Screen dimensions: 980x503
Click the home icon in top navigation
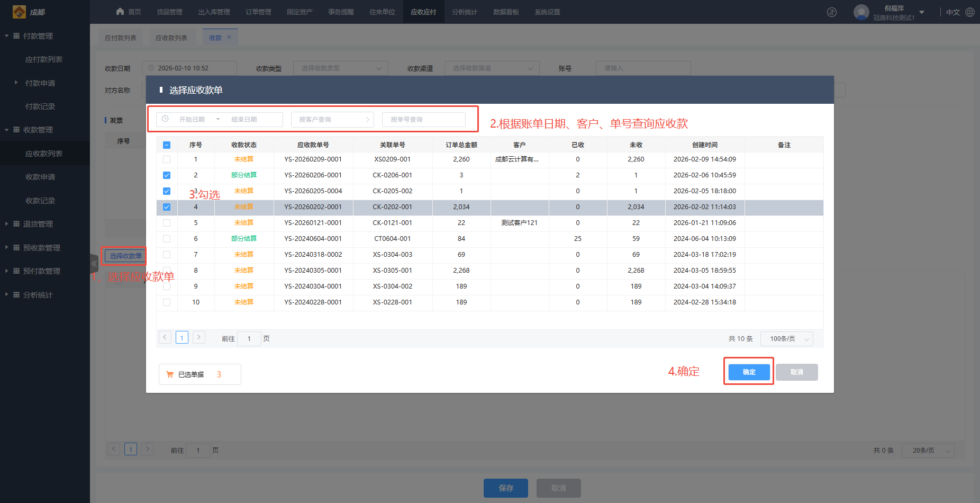pyautogui.click(x=120, y=12)
